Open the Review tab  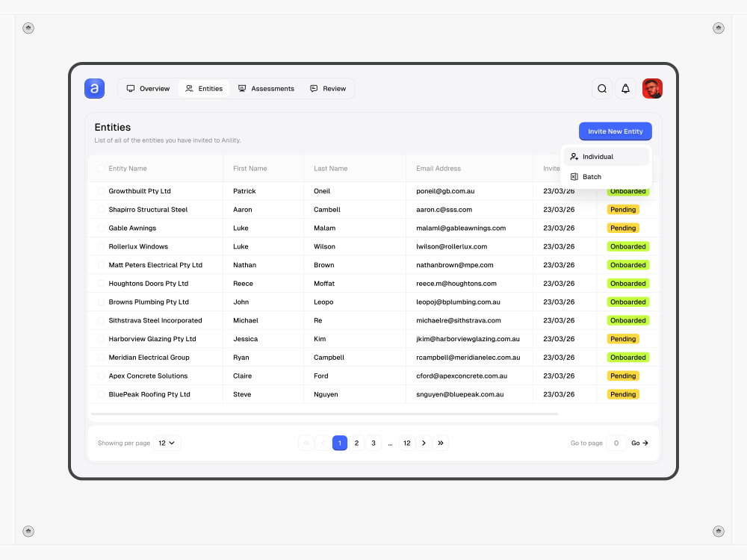point(328,89)
